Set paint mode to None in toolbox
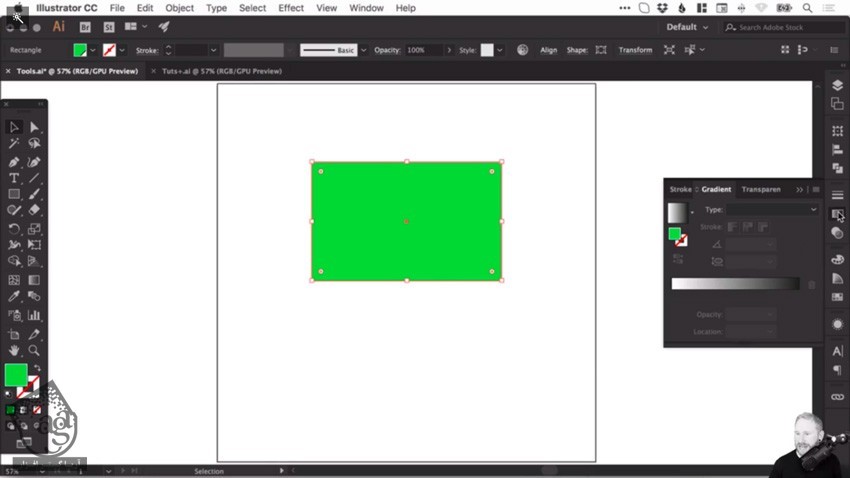This screenshot has height=478, width=850. pyautogui.click(x=37, y=410)
